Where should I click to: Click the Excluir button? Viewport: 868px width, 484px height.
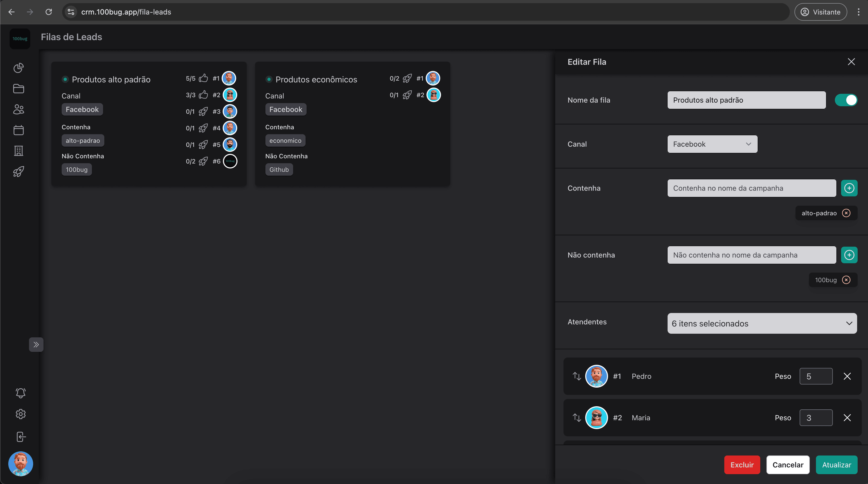[742, 465]
